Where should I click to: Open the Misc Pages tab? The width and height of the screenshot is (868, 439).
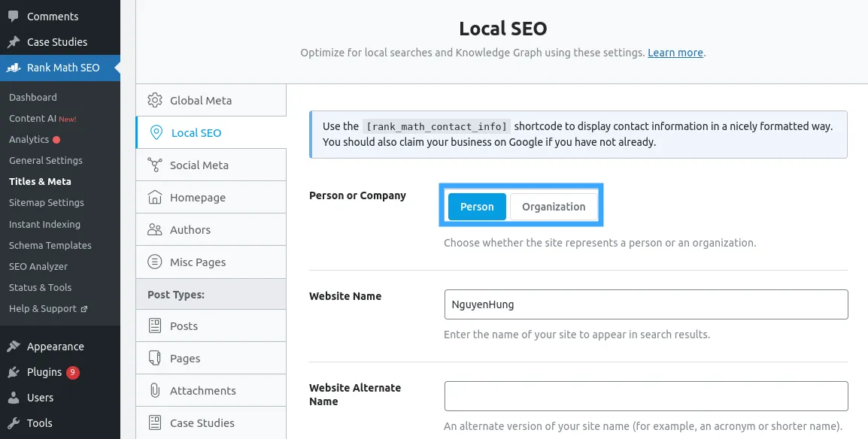pyautogui.click(x=211, y=262)
